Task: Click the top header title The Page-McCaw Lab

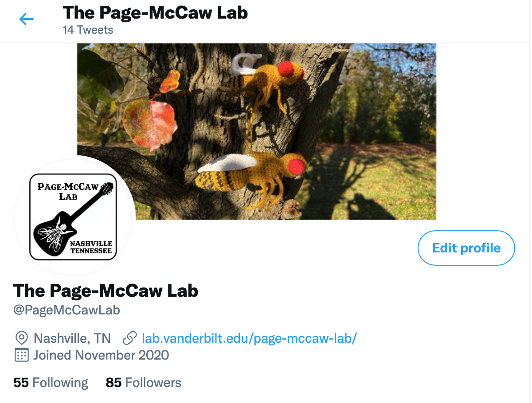Action: (155, 12)
